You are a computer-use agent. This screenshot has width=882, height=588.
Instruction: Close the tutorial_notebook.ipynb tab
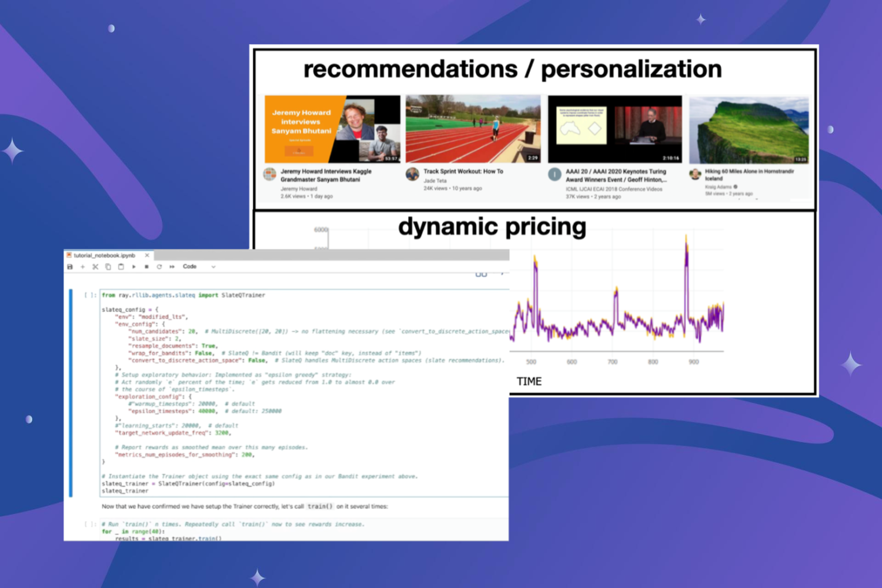147,255
